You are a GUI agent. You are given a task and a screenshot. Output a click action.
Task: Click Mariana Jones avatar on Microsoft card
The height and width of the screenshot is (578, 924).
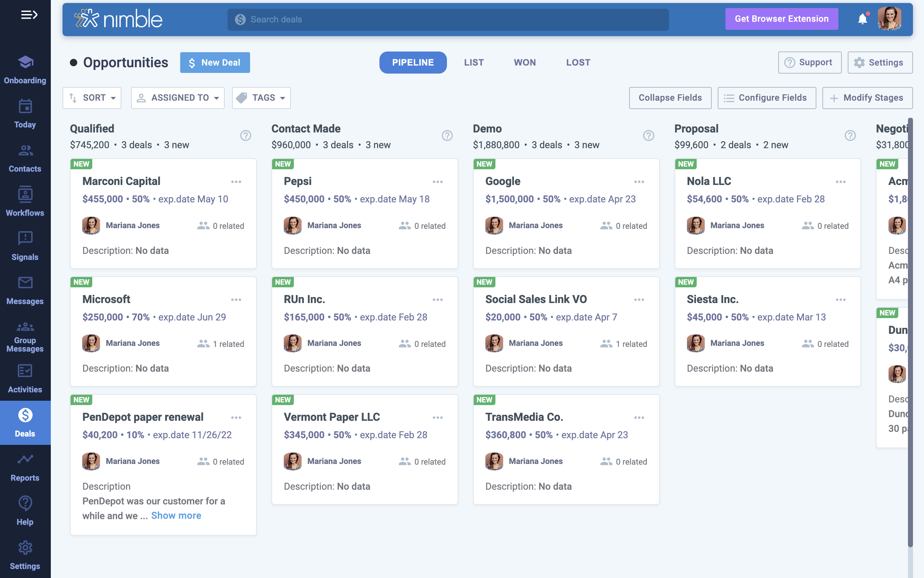click(x=91, y=343)
